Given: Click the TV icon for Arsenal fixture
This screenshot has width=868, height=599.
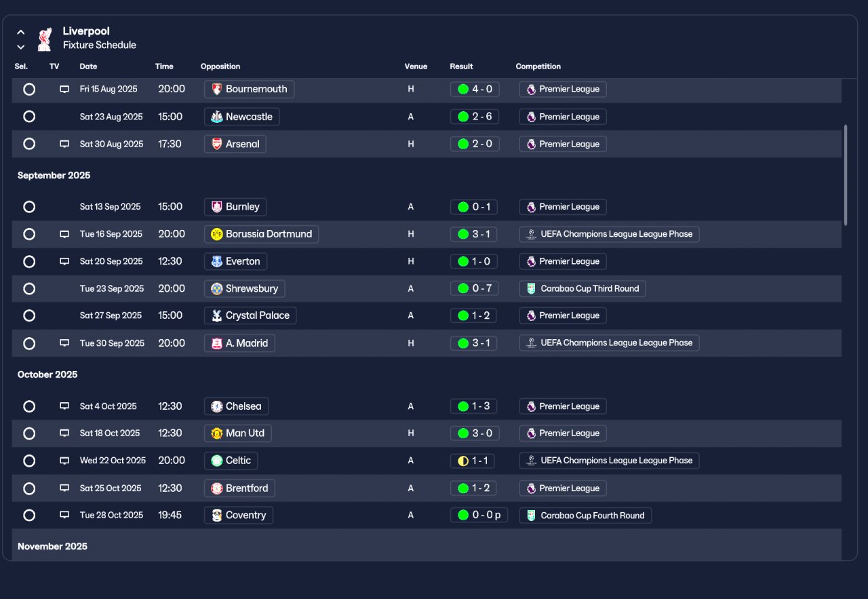Looking at the screenshot, I should click(x=64, y=144).
